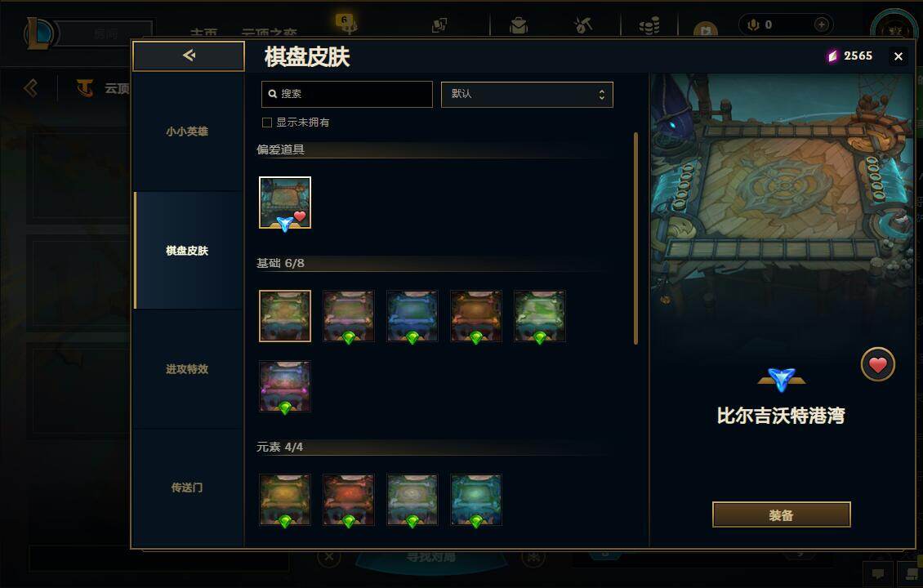Open the 传送门 tab

click(x=187, y=488)
